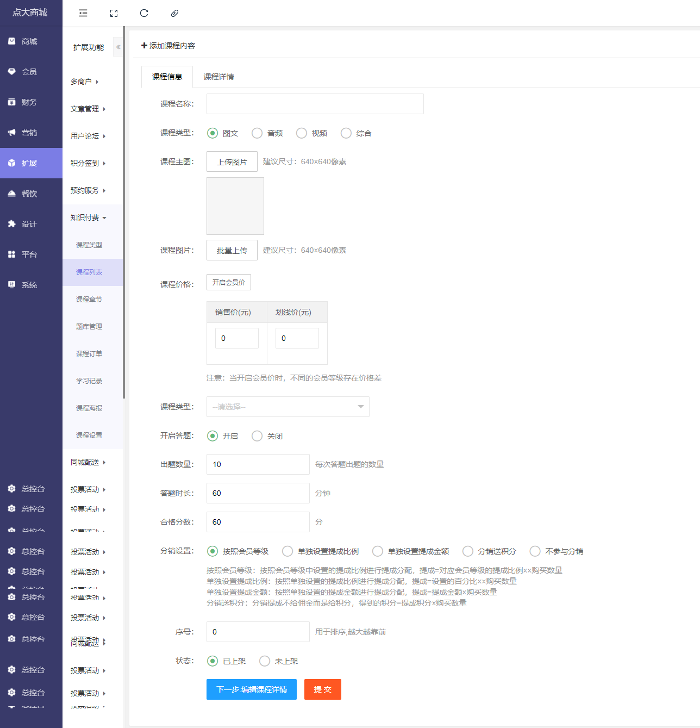Choose 单独设置提成比例 distribution option

point(287,551)
